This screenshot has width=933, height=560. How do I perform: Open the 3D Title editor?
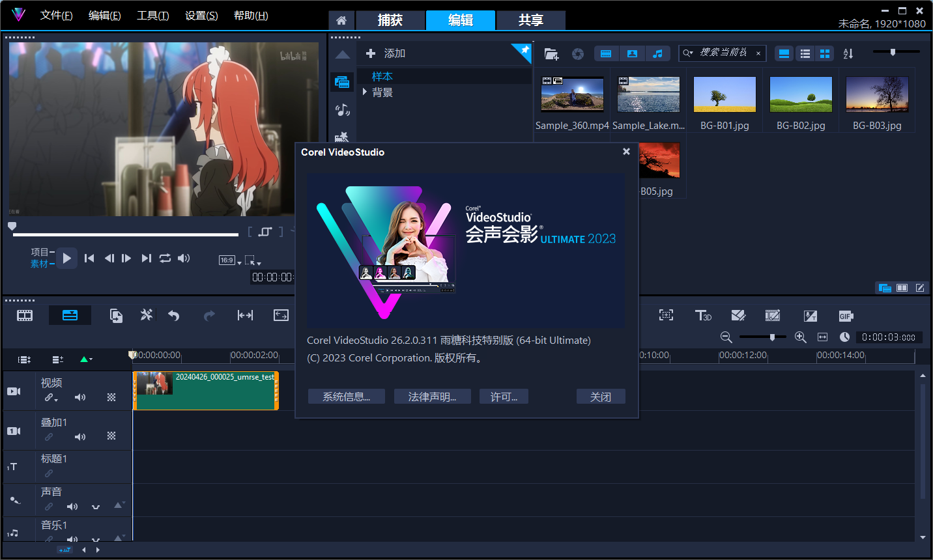[703, 316]
